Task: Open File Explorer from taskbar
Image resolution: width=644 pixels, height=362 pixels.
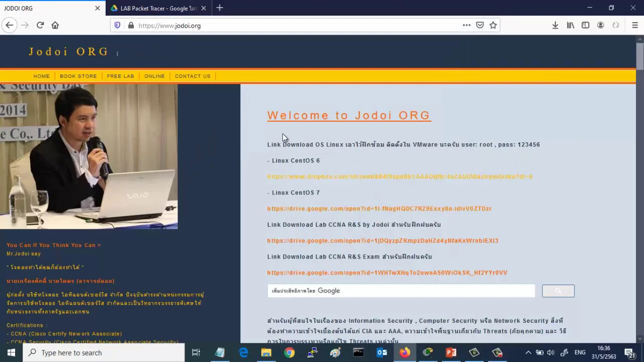Action: pyautogui.click(x=266, y=352)
